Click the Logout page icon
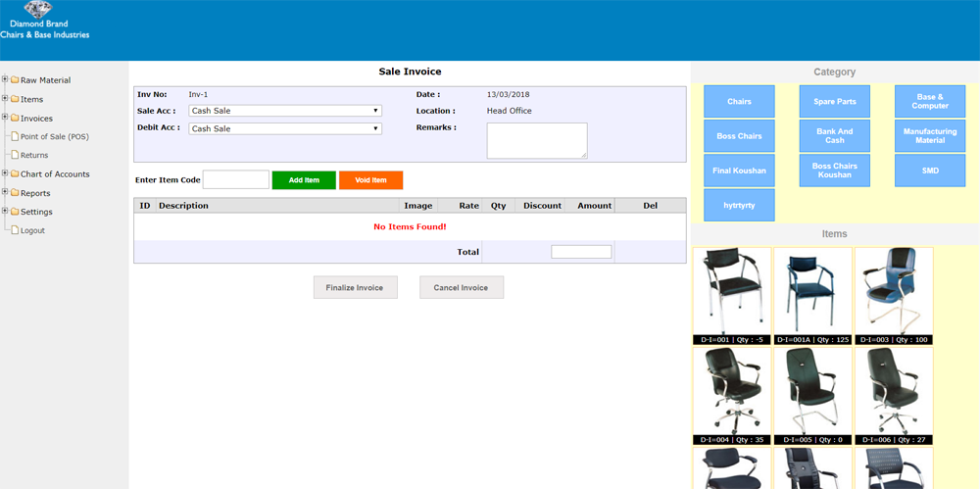The height and width of the screenshot is (489, 980). point(14,230)
